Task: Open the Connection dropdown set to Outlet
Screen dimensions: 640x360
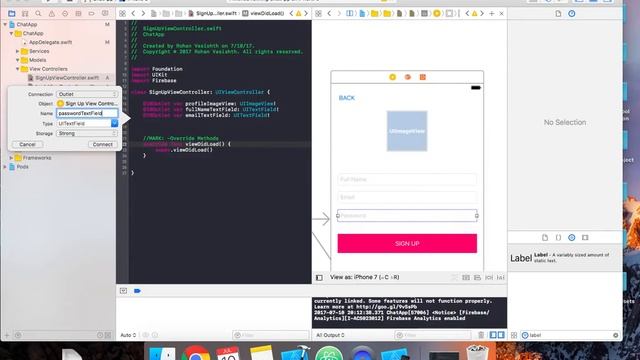Action: (x=87, y=94)
